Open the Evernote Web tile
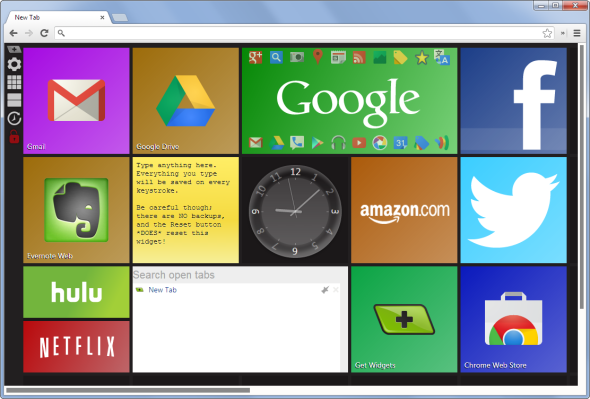This screenshot has height=399, width=590. pyautogui.click(x=76, y=210)
